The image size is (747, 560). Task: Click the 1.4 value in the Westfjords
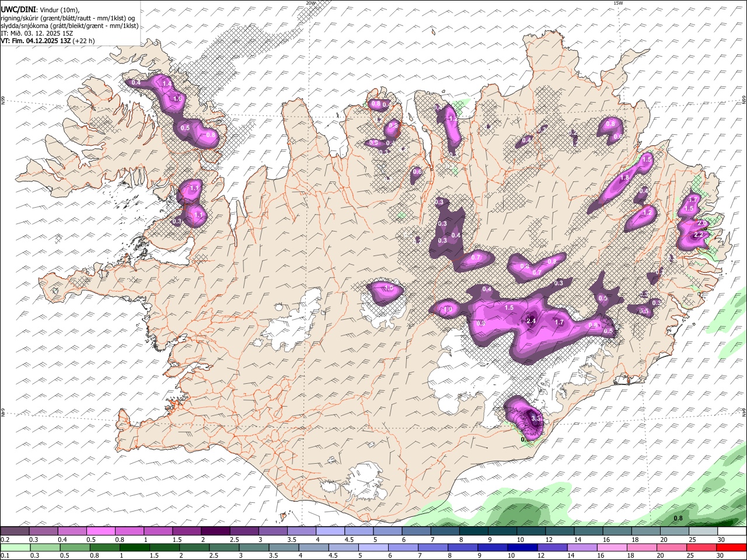(166, 84)
